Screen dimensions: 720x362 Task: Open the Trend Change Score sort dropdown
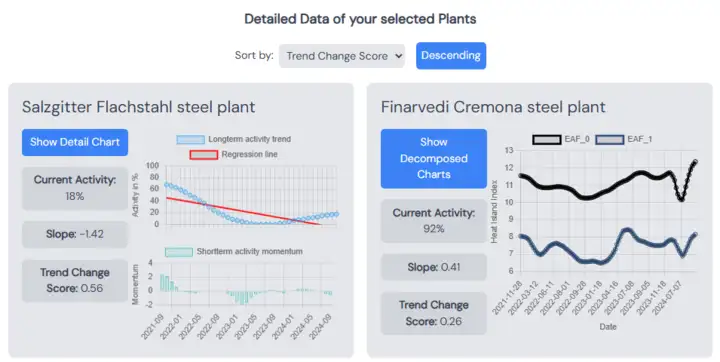342,56
